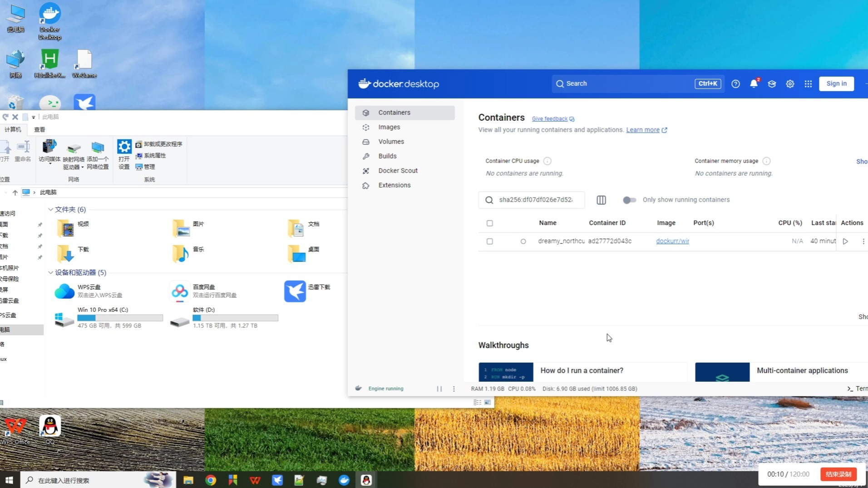Switch to the 计算机 ribbon tab
The height and width of the screenshot is (488, 868).
click(13, 130)
